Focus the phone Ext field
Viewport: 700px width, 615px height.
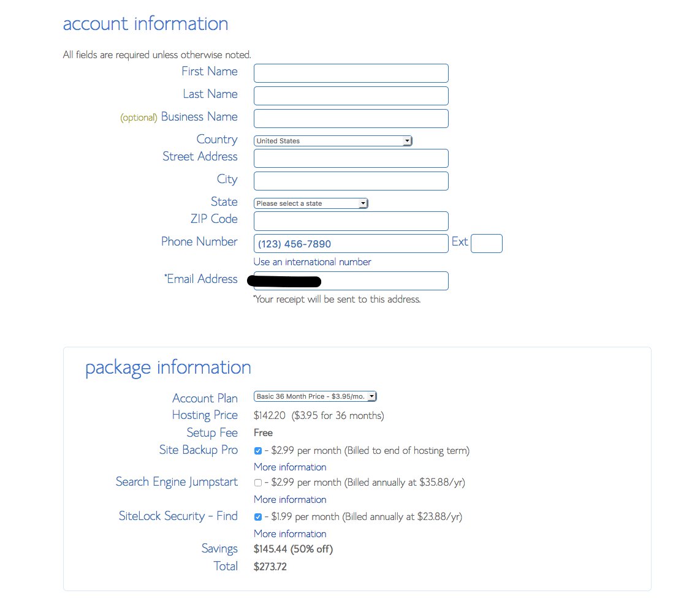pos(486,244)
